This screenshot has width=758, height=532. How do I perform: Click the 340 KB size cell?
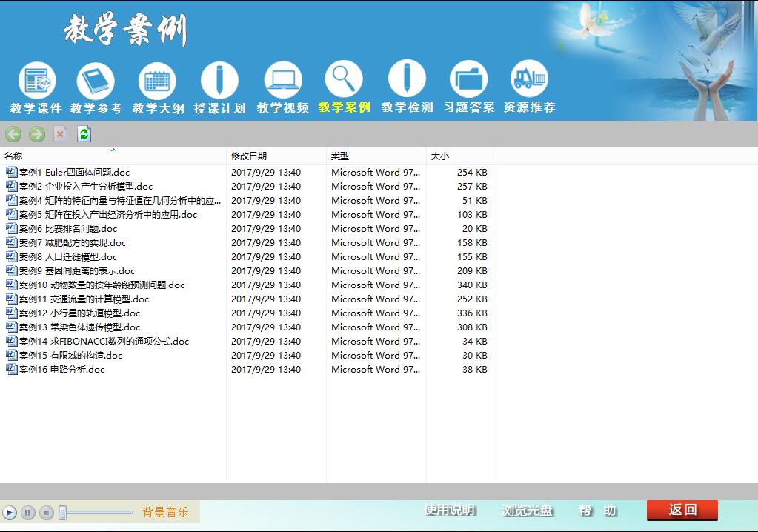(x=472, y=285)
